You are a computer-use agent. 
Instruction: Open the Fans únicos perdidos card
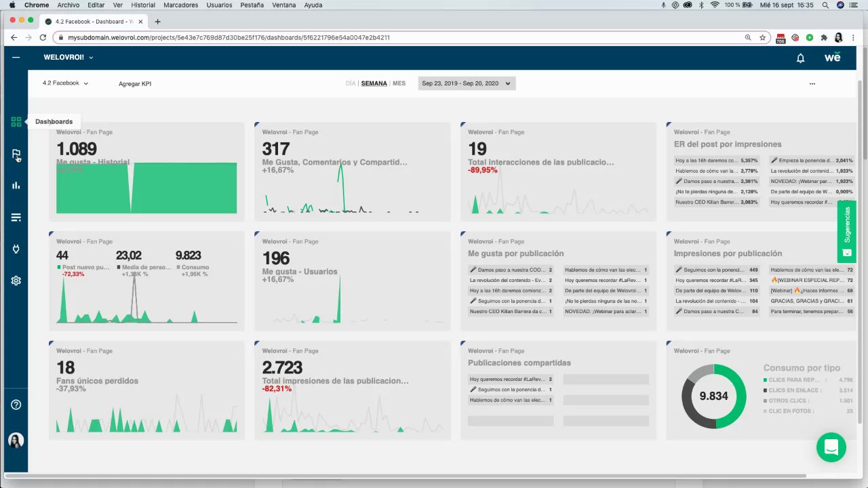146,390
